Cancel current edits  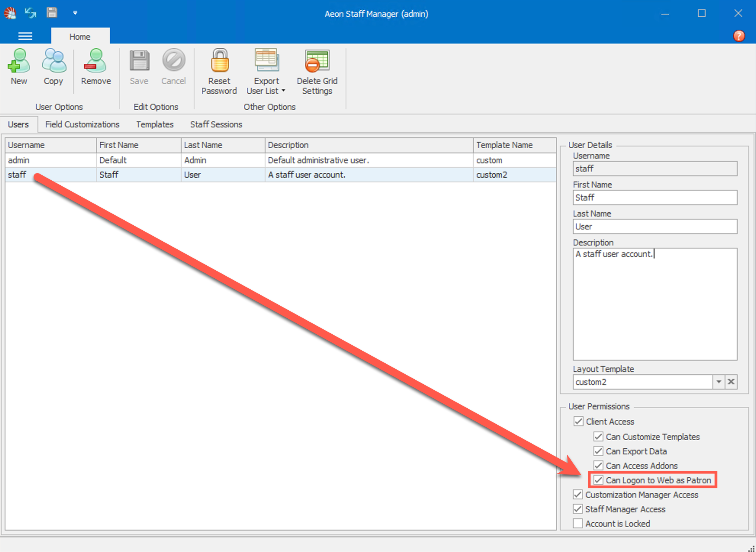tap(174, 69)
